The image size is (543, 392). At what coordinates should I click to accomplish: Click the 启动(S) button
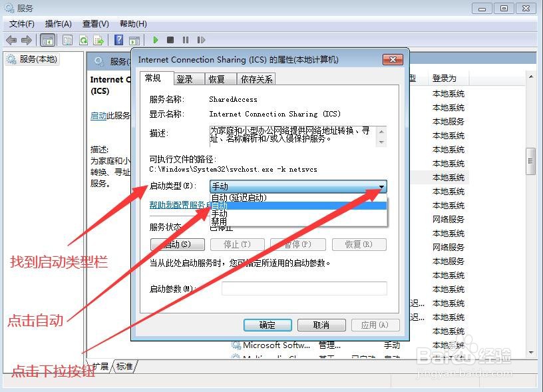click(x=178, y=244)
